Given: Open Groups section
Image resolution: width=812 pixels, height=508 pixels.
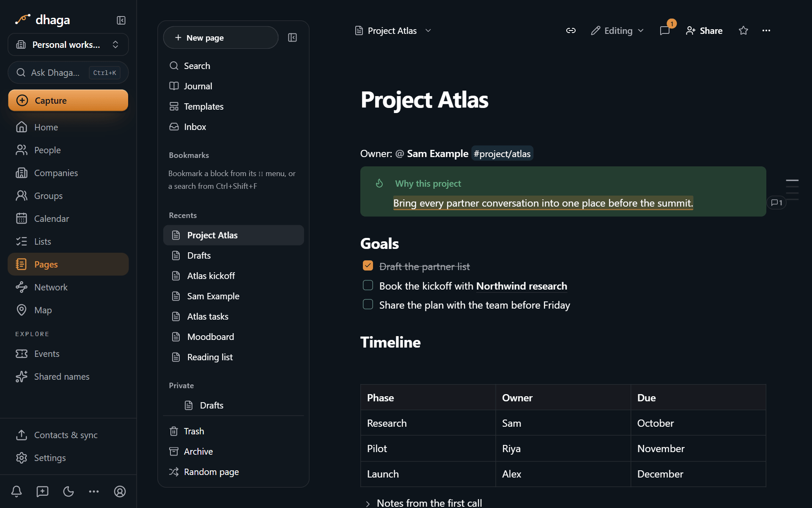Looking at the screenshot, I should (68, 196).
